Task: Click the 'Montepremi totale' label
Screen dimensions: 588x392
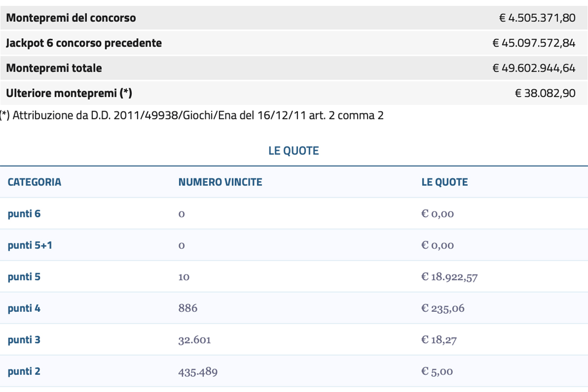Action: click(x=54, y=68)
